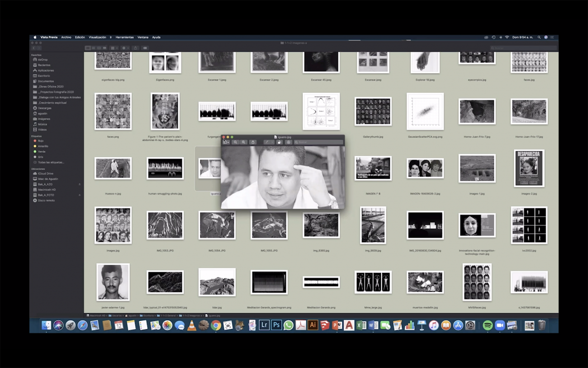This screenshot has height=368, width=588.
Task: Click the Finder window search field
Action: [523, 48]
